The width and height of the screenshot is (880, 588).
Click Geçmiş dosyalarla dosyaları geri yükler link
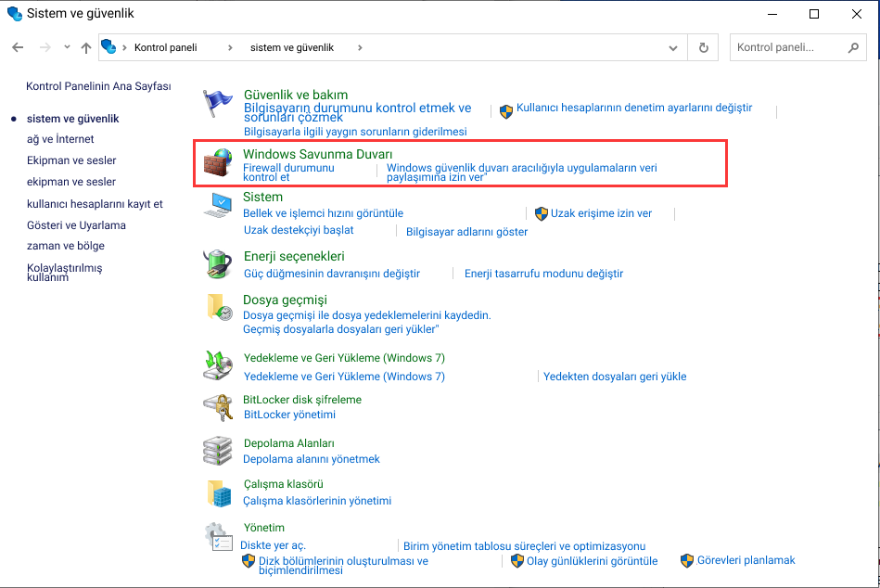pyautogui.click(x=340, y=329)
